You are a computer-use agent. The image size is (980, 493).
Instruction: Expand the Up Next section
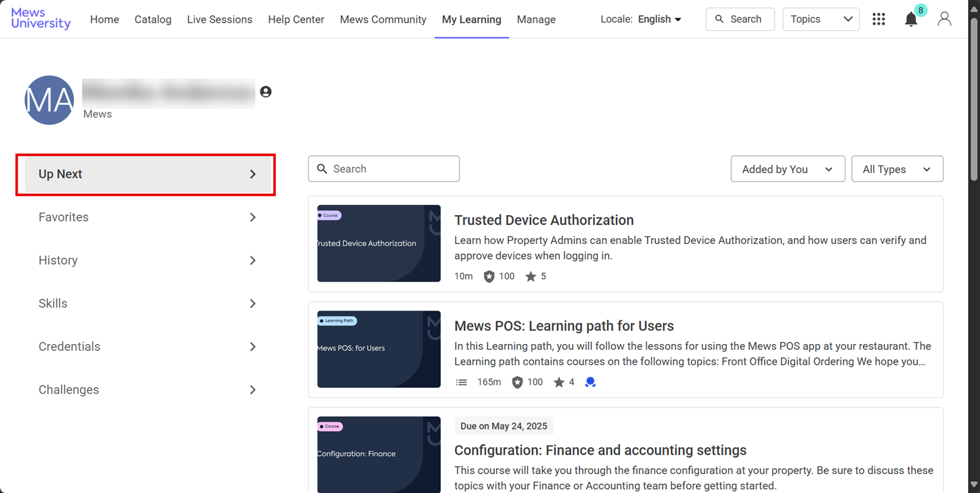pyautogui.click(x=148, y=174)
